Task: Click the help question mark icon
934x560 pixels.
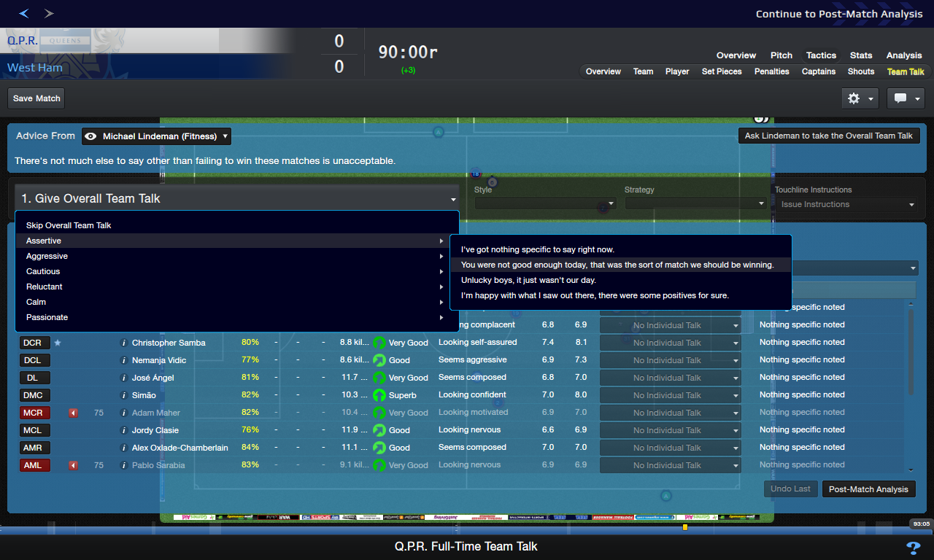Action: tap(913, 548)
